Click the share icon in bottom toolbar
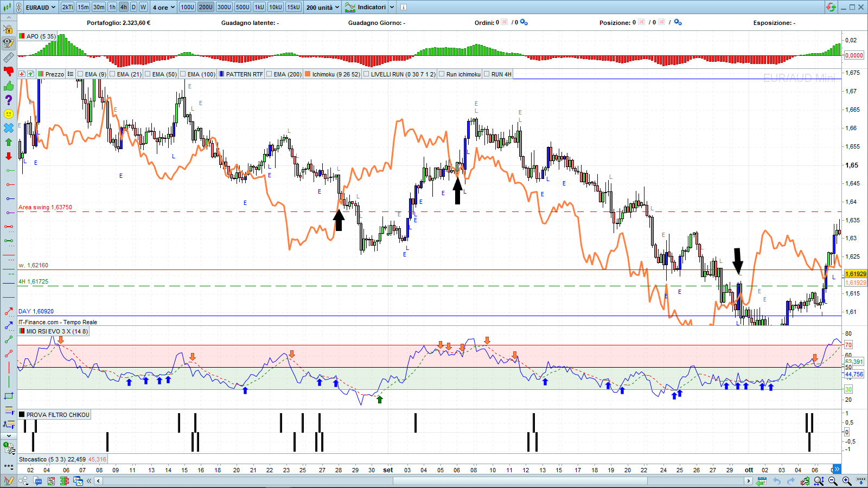 pos(23,481)
